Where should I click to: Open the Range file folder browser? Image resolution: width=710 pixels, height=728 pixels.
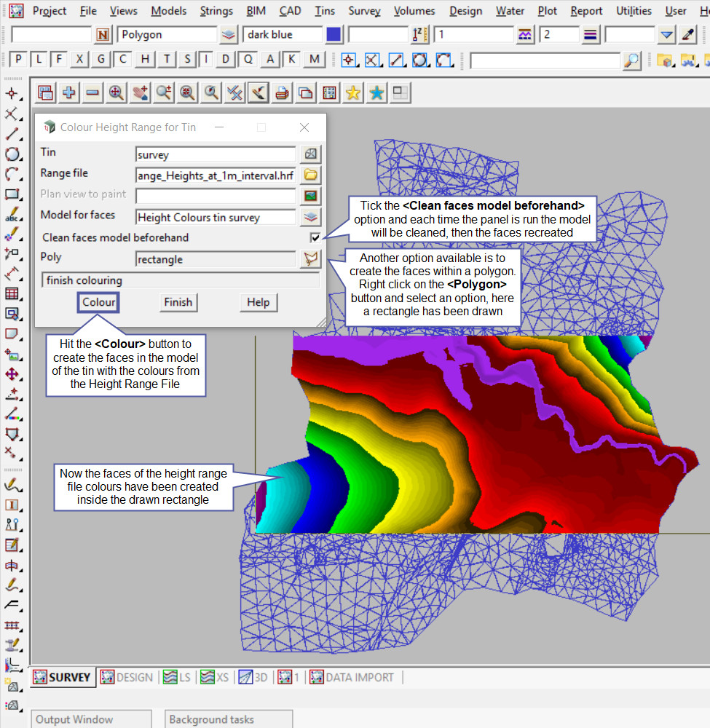(312, 175)
